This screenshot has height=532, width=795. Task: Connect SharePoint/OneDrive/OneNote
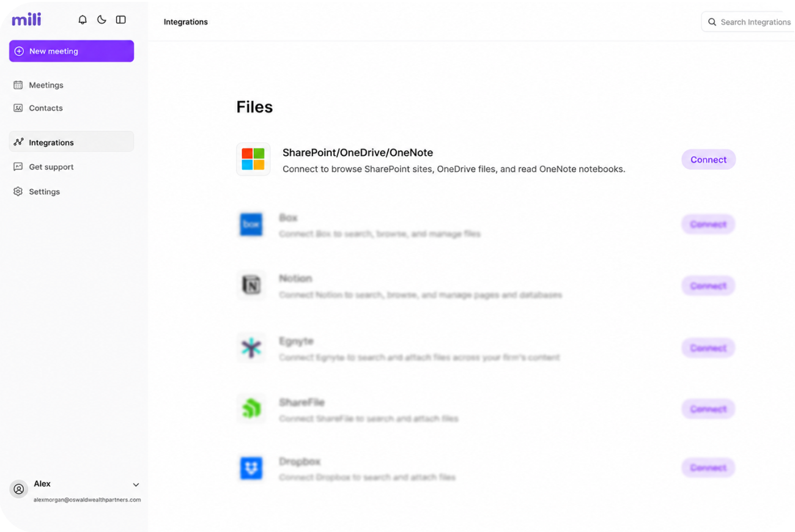pos(709,160)
